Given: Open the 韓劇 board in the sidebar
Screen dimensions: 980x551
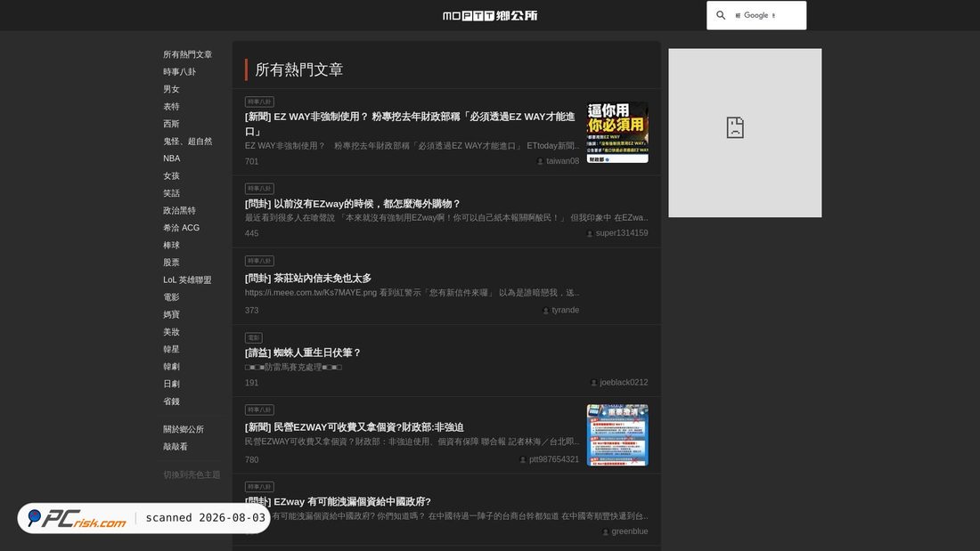Looking at the screenshot, I should tap(171, 367).
